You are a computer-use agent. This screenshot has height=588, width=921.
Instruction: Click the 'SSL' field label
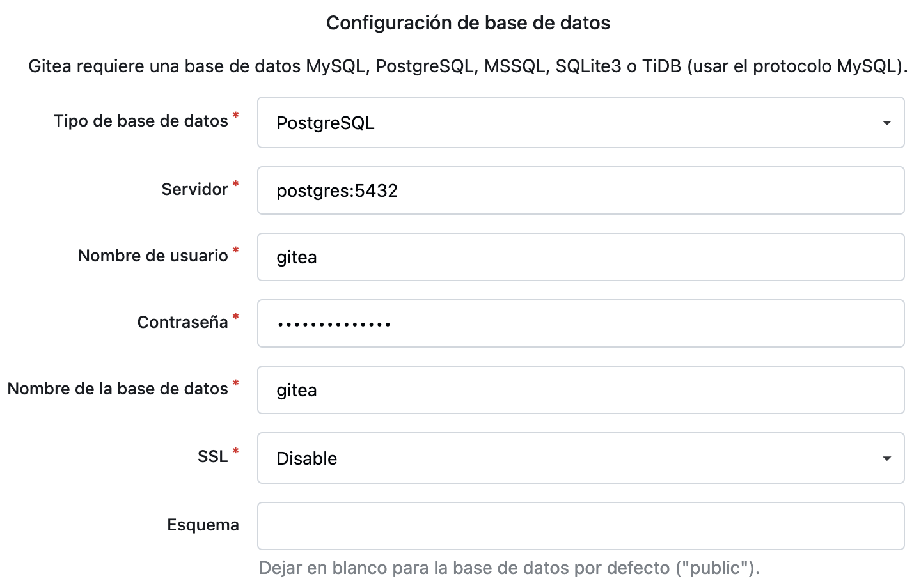(x=212, y=456)
